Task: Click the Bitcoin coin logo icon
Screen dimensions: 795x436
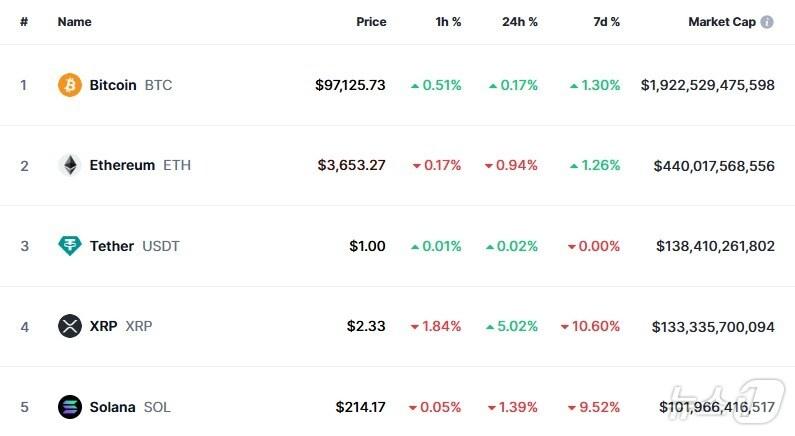Action: 69,85
